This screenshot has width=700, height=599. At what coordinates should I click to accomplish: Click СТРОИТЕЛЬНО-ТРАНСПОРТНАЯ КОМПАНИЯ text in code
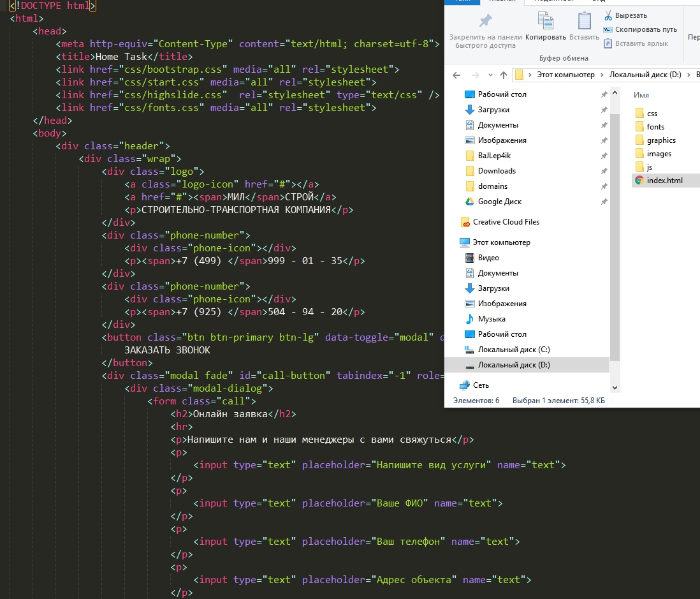pos(236,209)
